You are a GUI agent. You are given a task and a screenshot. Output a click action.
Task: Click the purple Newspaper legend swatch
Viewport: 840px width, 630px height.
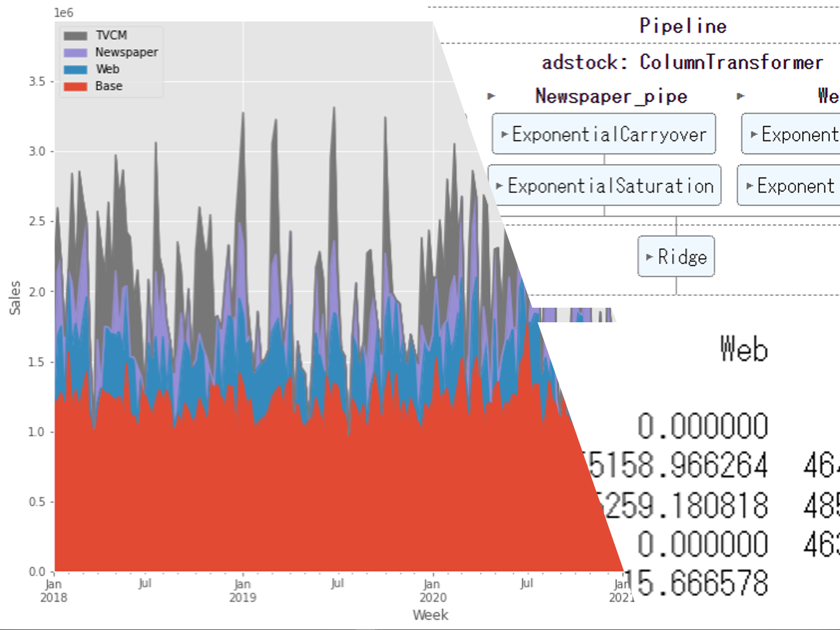coord(75,53)
